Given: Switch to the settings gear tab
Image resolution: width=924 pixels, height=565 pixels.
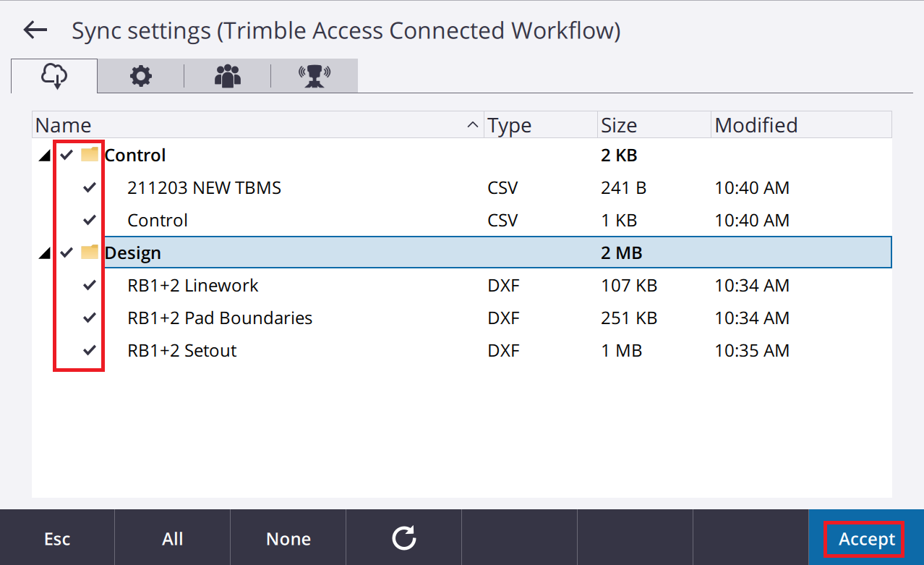Looking at the screenshot, I should coord(140,75).
